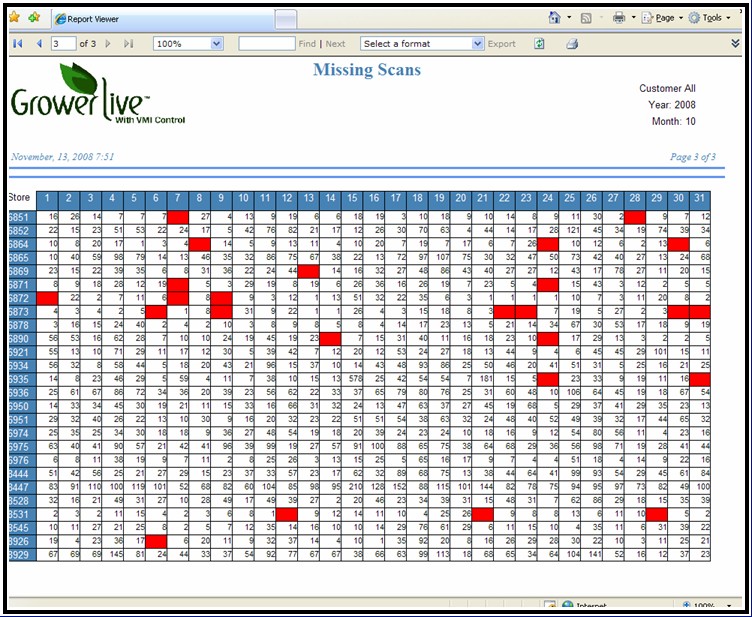This screenshot has width=752, height=617.
Task: Select the Report Viewer tab
Action: pyautogui.click(x=158, y=18)
